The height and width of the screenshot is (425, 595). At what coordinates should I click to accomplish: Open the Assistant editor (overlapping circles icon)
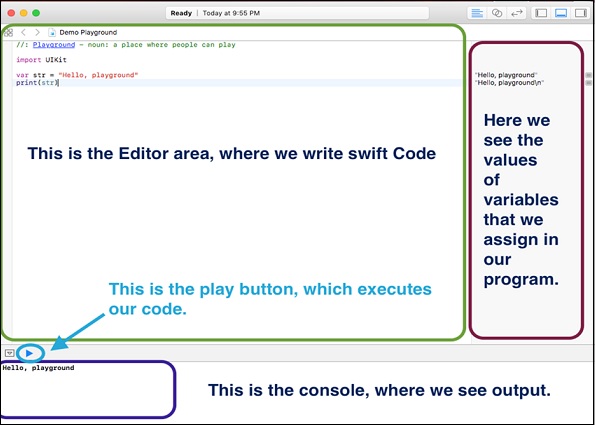click(497, 13)
